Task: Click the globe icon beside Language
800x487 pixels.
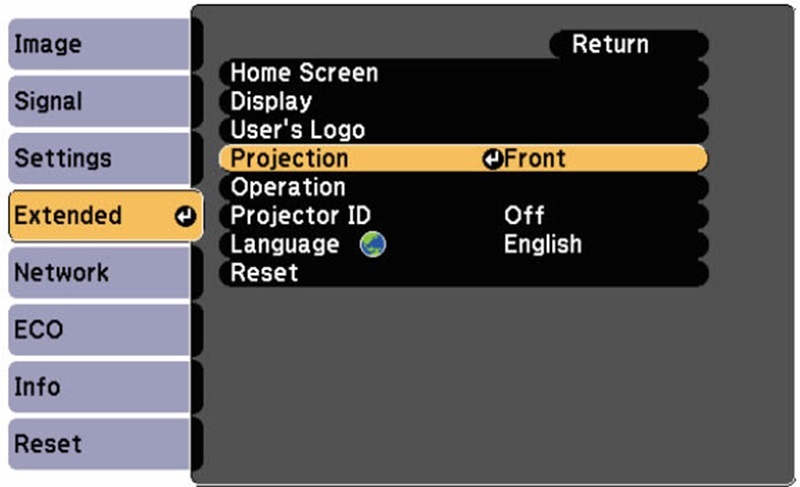Action: pyautogui.click(x=373, y=244)
